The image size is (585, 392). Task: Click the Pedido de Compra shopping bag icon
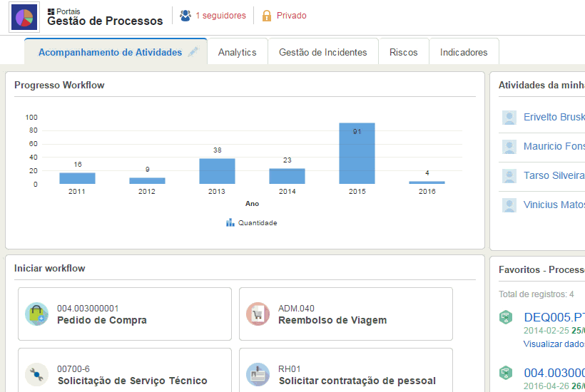click(x=37, y=314)
